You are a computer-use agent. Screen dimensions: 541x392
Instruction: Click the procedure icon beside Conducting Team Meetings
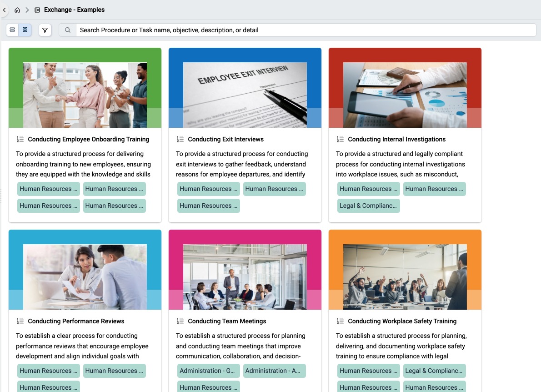coord(180,321)
